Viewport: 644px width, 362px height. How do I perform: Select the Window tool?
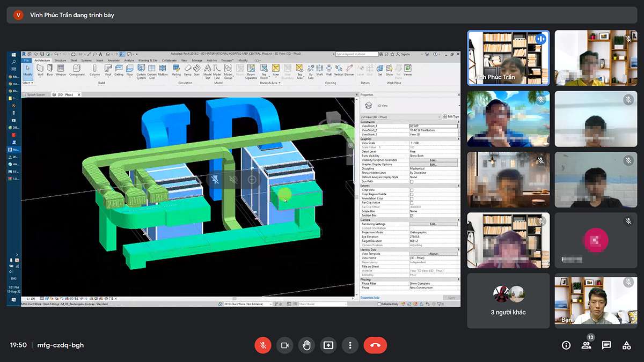61,70
